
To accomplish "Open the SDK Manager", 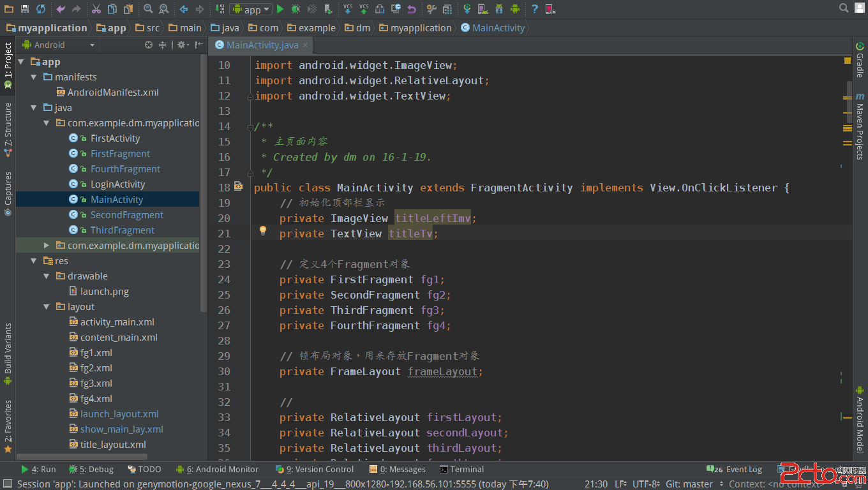I will pos(500,9).
